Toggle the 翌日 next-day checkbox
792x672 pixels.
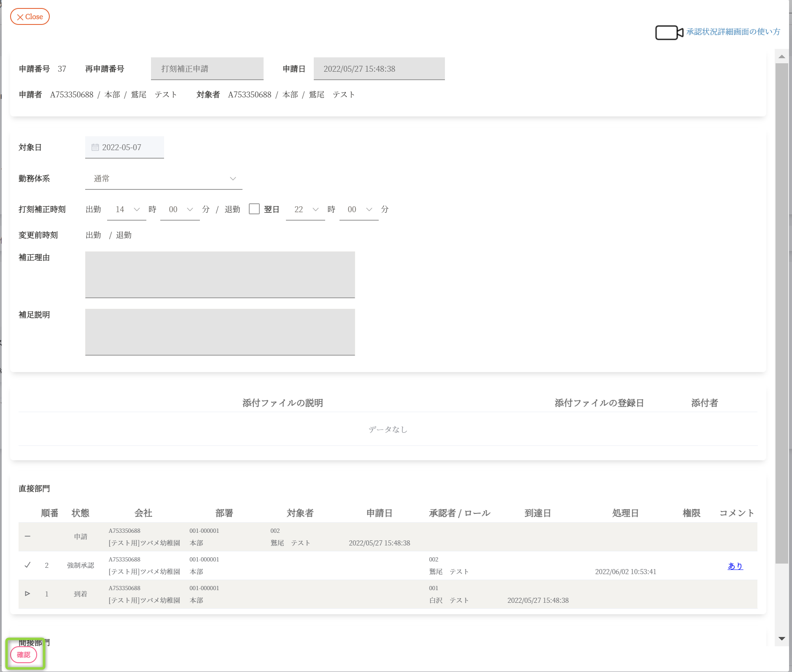coord(254,209)
